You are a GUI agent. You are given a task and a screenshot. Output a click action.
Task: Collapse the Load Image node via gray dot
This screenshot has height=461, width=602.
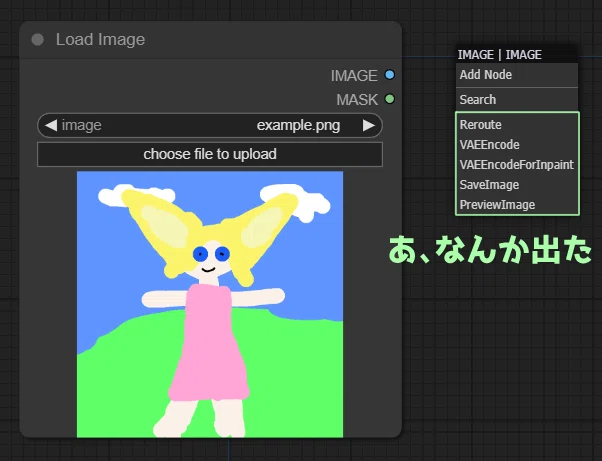pyautogui.click(x=38, y=40)
